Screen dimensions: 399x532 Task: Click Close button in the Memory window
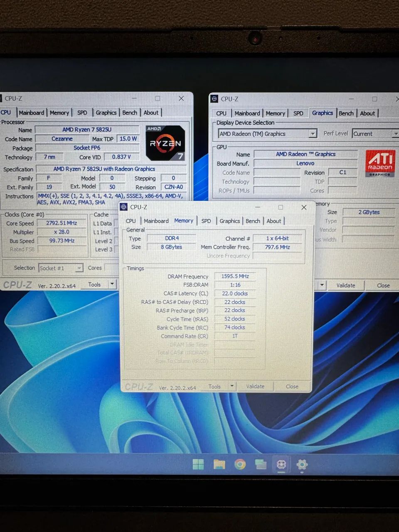click(x=292, y=386)
